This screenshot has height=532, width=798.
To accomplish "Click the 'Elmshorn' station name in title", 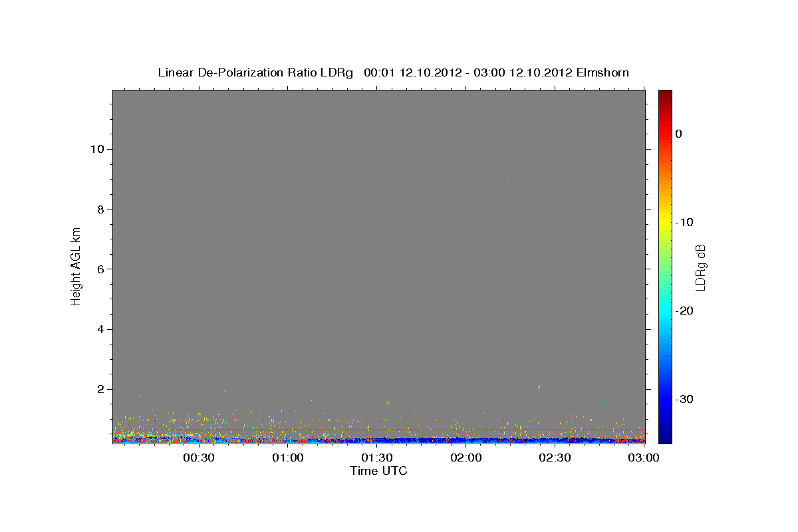I will tap(603, 72).
